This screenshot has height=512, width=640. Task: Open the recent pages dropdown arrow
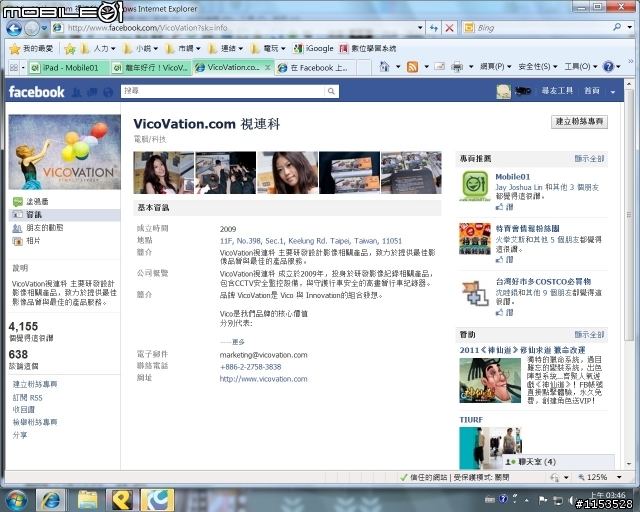point(44,28)
